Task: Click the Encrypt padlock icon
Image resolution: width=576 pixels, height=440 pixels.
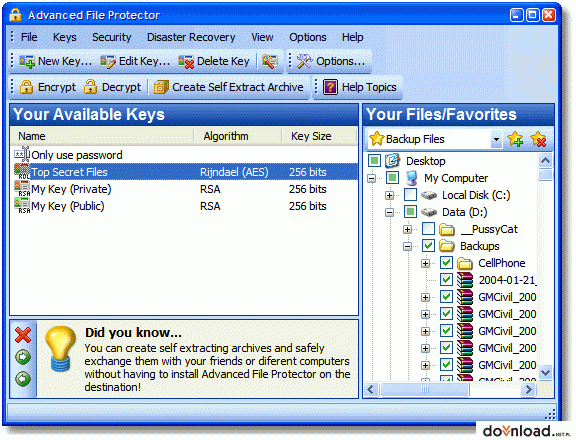Action: 26,87
